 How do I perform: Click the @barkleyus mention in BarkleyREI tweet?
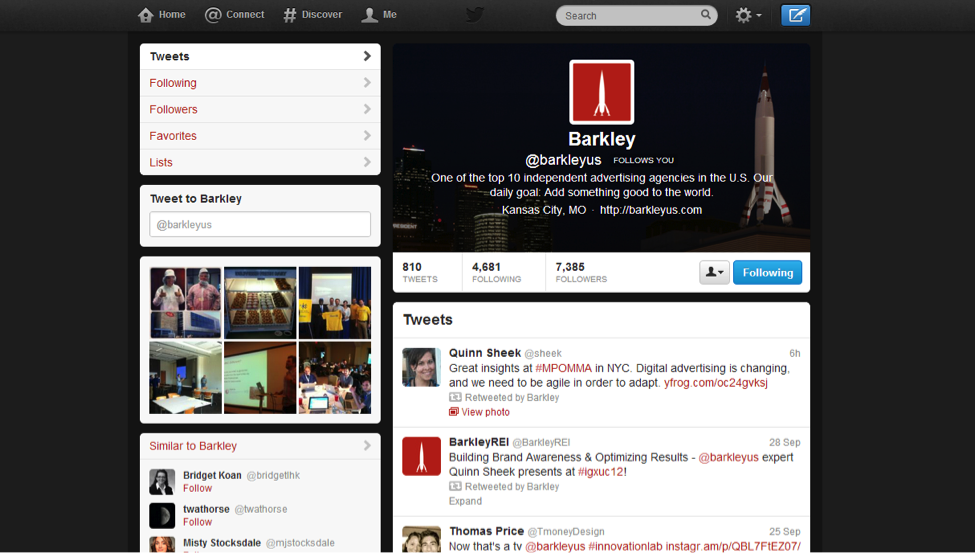pyautogui.click(x=728, y=457)
